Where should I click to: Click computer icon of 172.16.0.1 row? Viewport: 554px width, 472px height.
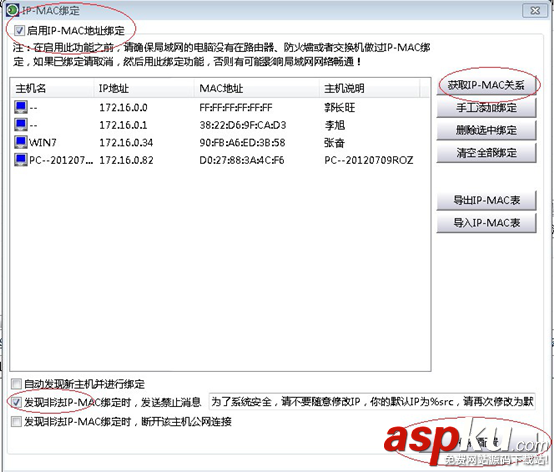[21, 125]
